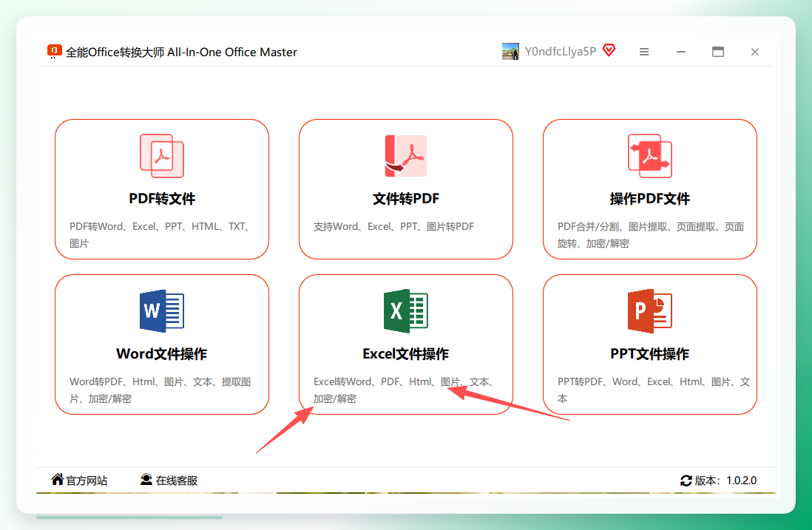
Task: Click the username Y0ndfcLlya5P
Action: pos(561,51)
